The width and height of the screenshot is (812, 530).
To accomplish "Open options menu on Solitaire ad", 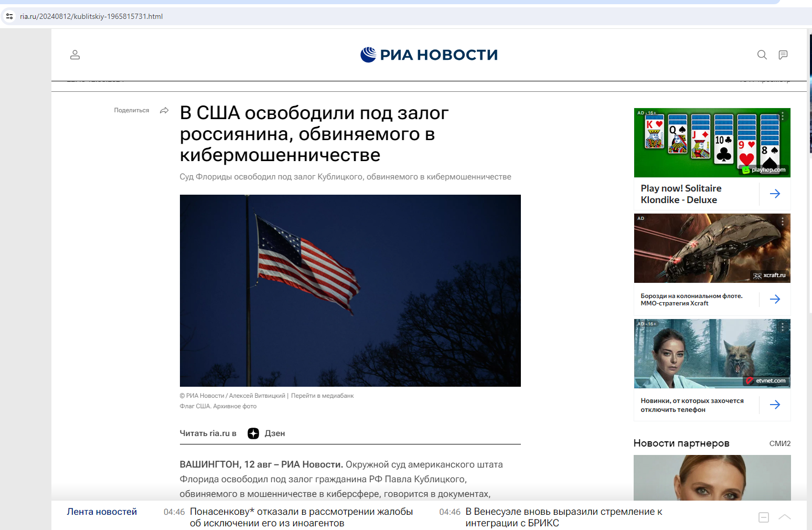I will (x=782, y=116).
